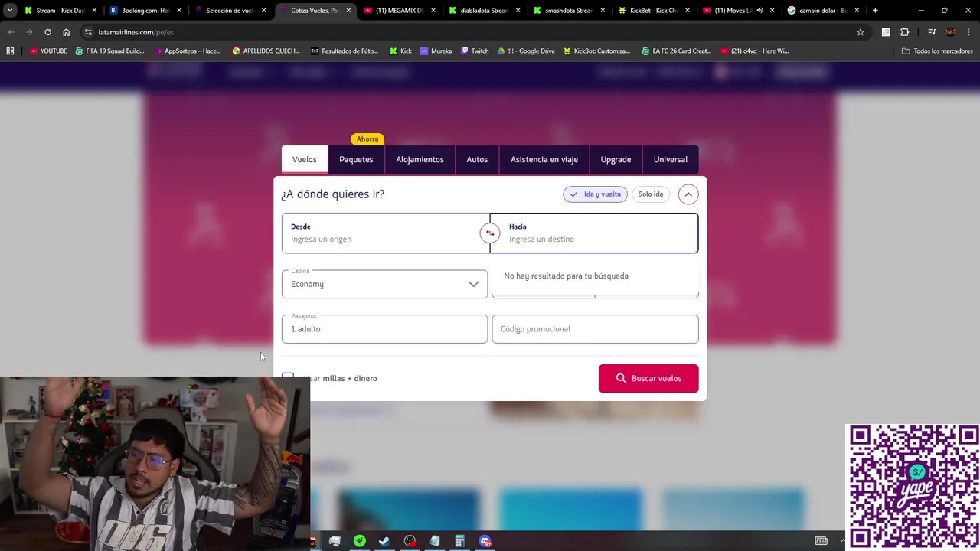980x551 pixels.
Task: Switch to the Alojamientos tab
Action: [x=420, y=160]
